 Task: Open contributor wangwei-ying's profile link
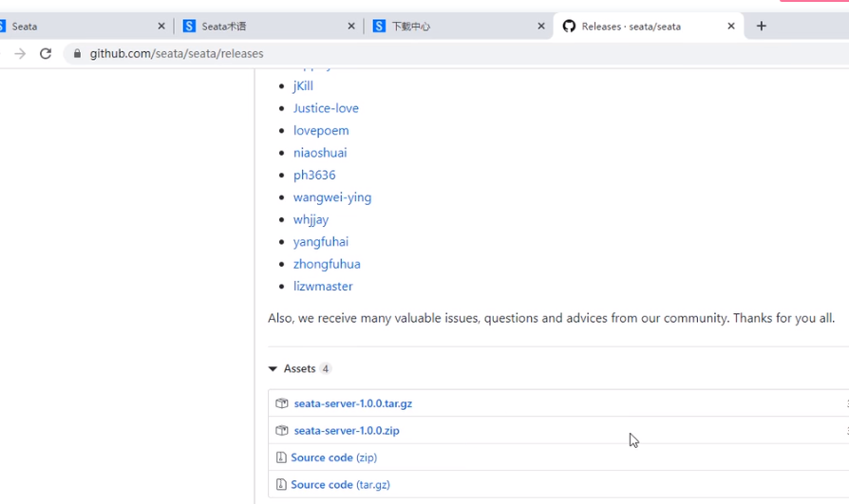(332, 197)
